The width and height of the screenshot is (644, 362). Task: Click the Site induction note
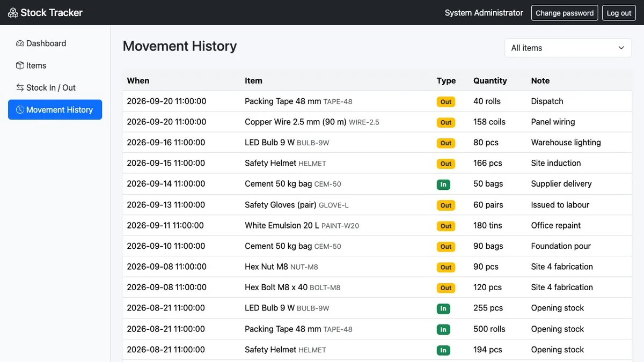pyautogui.click(x=556, y=163)
